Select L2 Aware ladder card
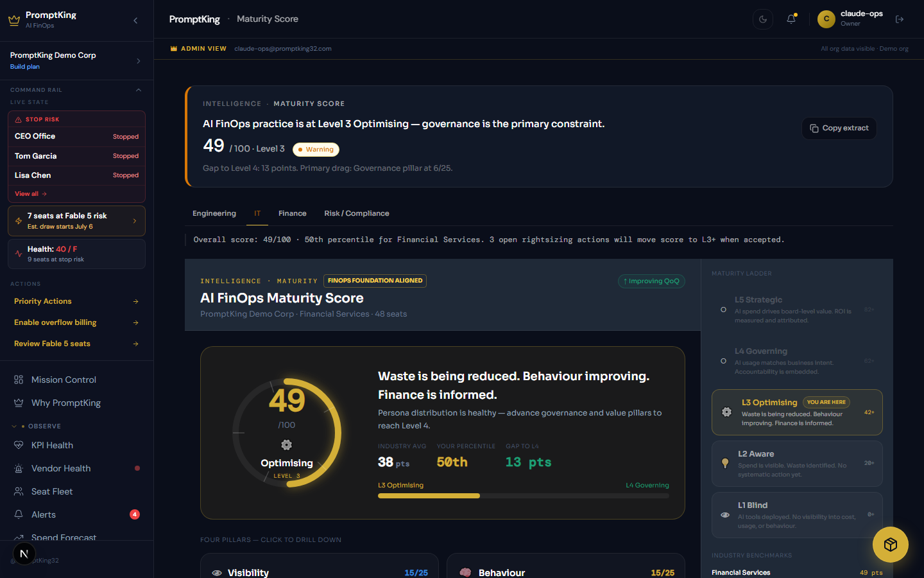This screenshot has height=578, width=924. point(797,464)
